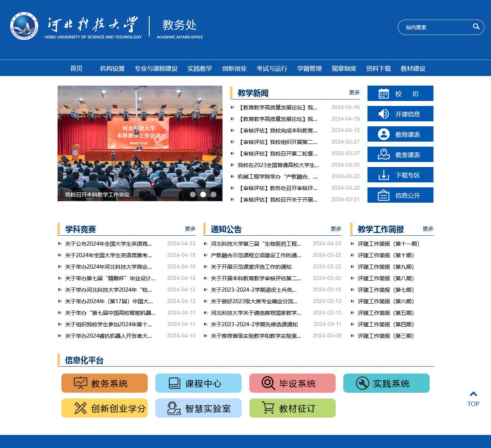Screen dimensions: 491x448
Task: Switch to the 学籍管理 menu item
Action: coord(310,69)
